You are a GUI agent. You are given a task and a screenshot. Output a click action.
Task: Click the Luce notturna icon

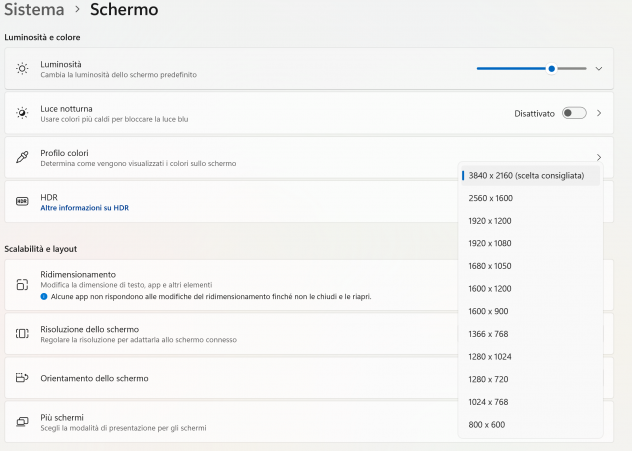pyautogui.click(x=22, y=113)
